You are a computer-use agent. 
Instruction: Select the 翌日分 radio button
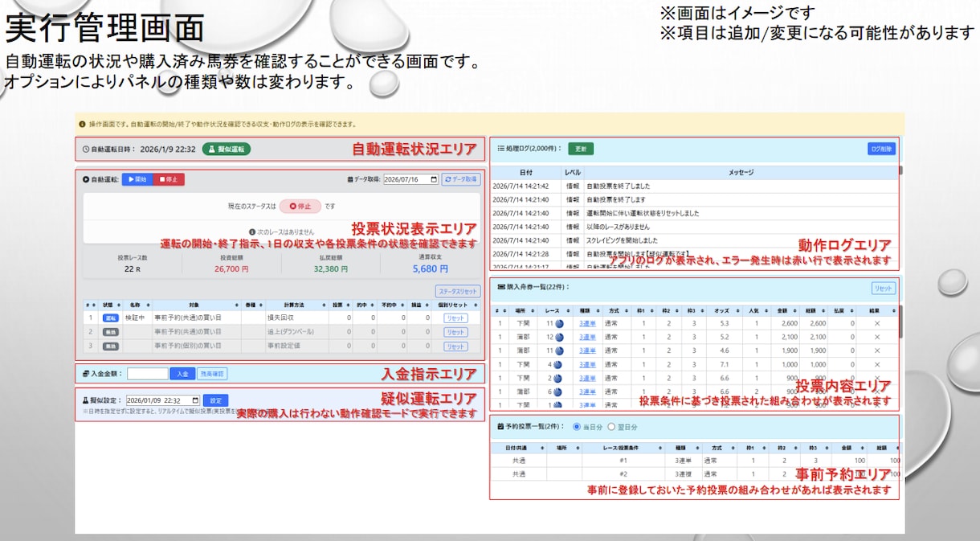[611, 427]
